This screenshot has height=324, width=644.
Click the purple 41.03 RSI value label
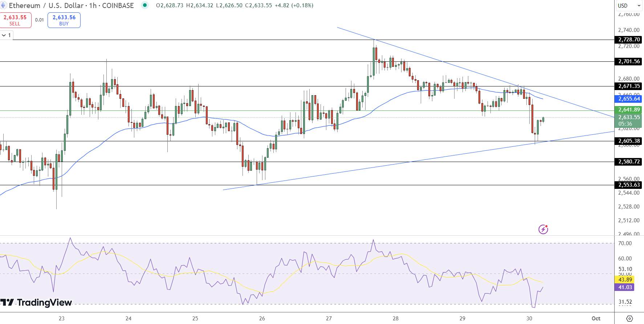(625, 287)
